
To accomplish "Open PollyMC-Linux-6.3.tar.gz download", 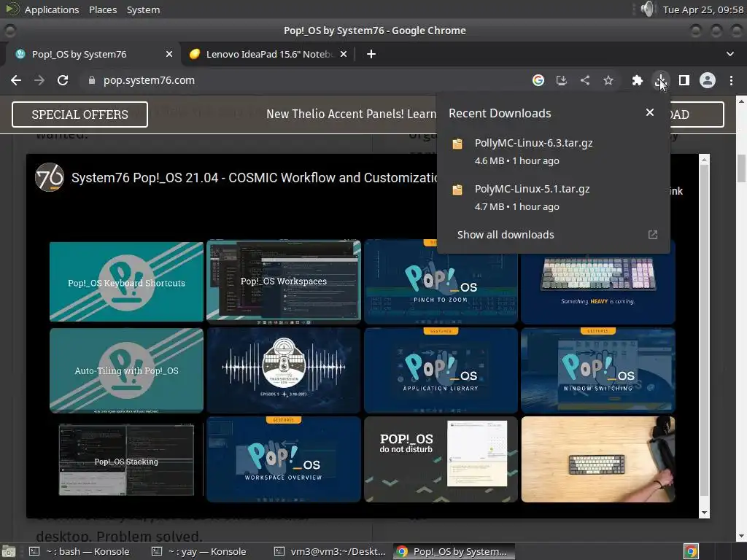I will pos(553,152).
